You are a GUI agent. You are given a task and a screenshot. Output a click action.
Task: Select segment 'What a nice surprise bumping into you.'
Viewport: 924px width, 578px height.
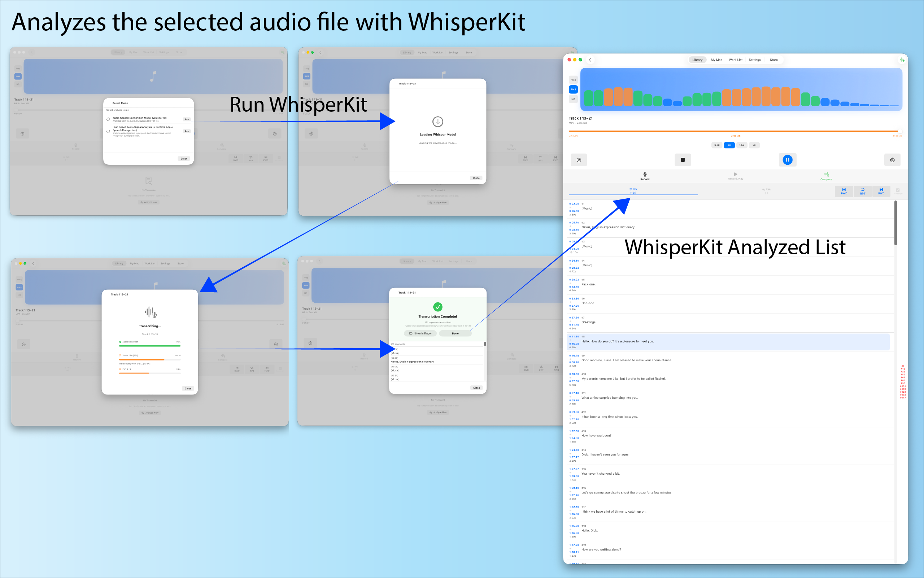730,398
